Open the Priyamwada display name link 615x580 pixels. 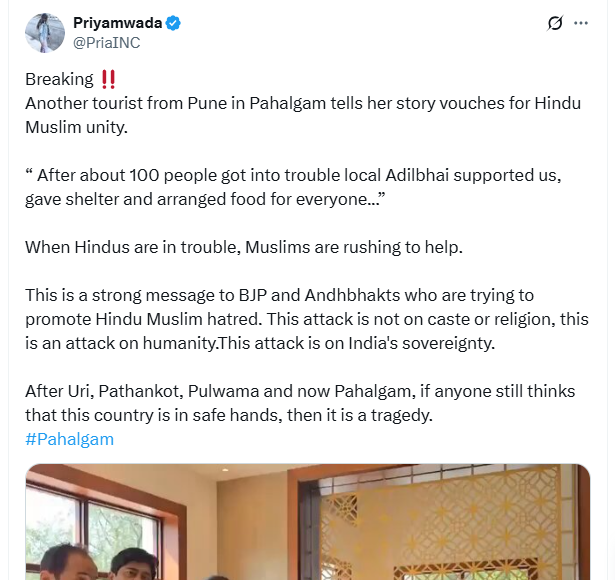[118, 23]
